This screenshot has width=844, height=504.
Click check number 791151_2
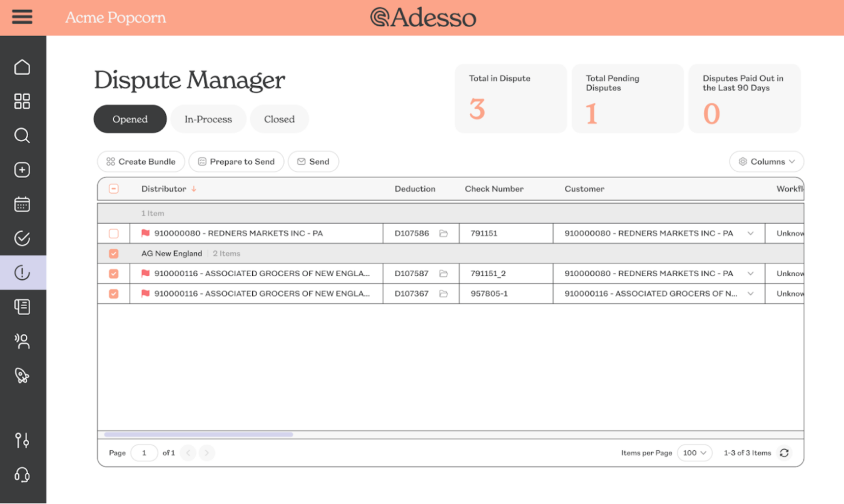pos(488,273)
